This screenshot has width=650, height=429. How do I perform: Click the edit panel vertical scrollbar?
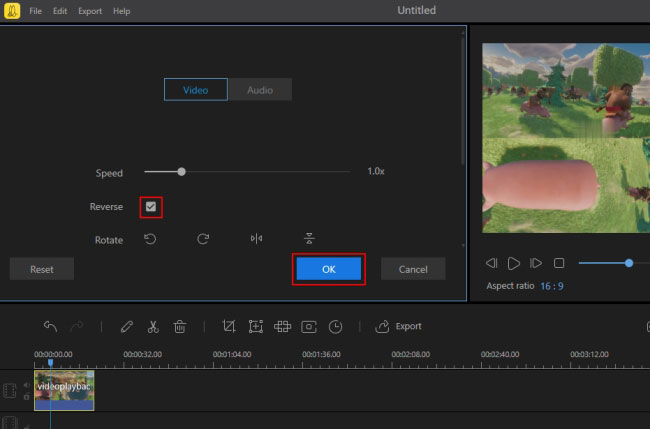click(x=463, y=102)
